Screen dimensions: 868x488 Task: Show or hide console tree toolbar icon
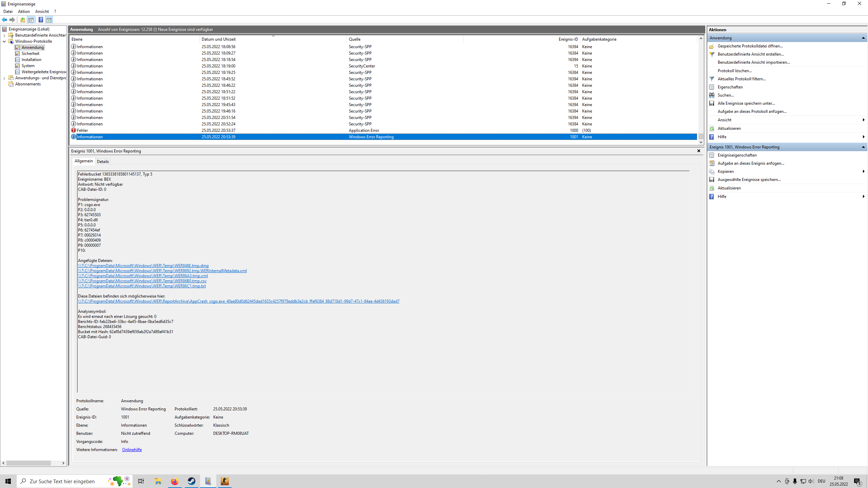pos(31,20)
